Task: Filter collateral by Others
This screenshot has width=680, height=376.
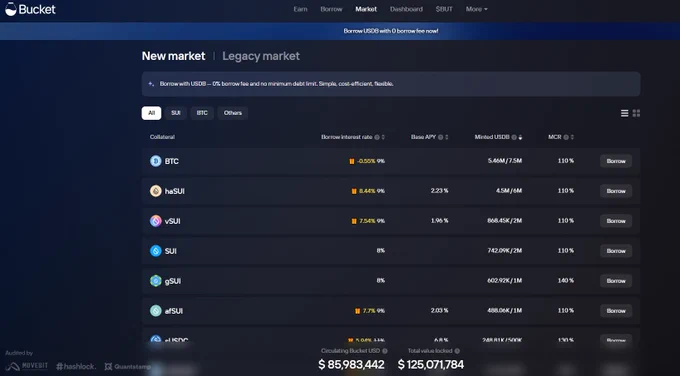Action: [233, 113]
